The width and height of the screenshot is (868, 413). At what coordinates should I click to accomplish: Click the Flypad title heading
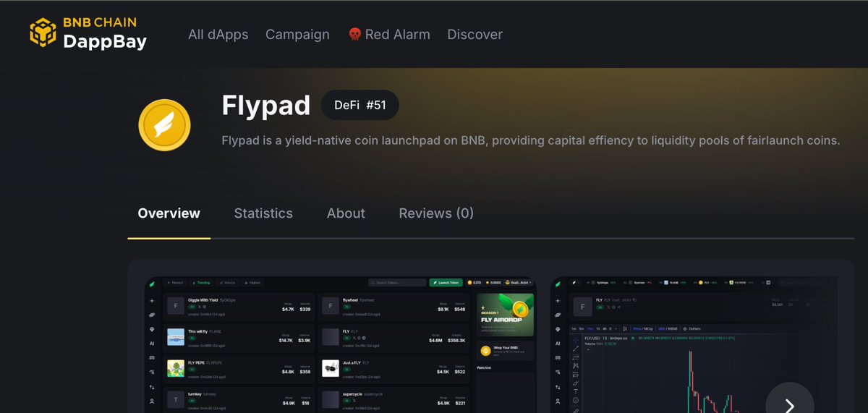[265, 106]
